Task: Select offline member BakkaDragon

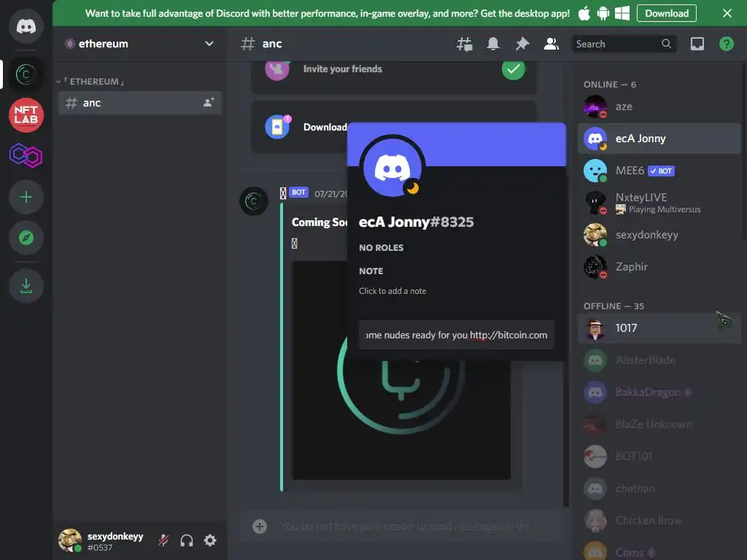Action: (659, 392)
